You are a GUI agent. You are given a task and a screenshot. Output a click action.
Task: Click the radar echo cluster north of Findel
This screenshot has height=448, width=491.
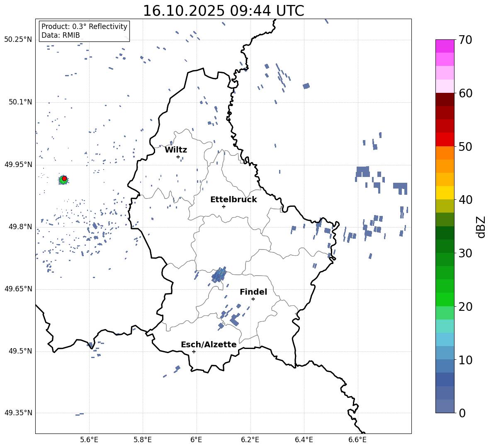[x=219, y=275]
